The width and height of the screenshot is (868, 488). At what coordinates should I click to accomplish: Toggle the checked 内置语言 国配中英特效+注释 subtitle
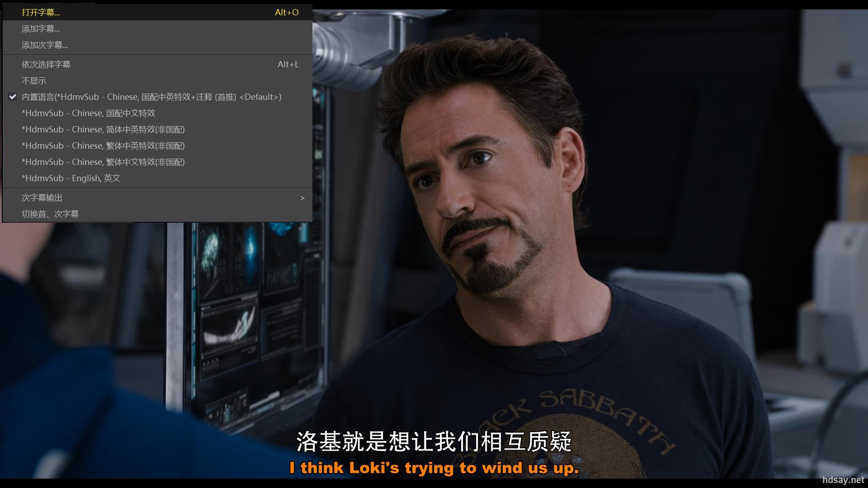pyautogui.click(x=157, y=97)
